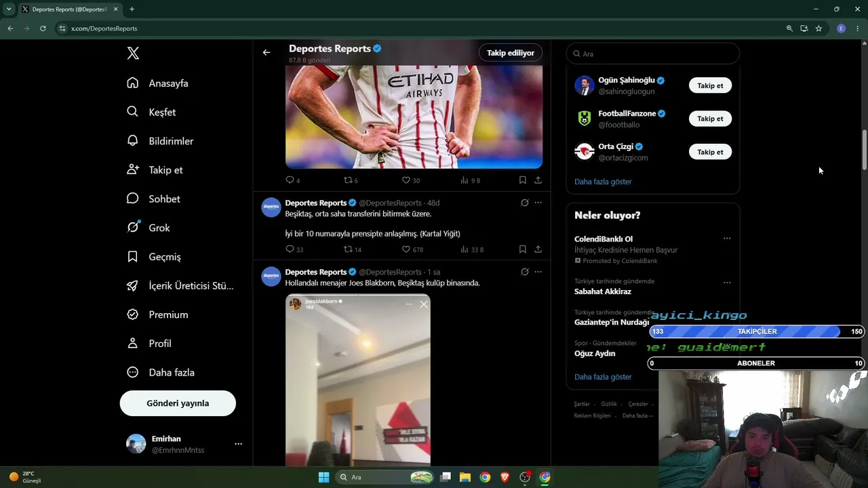Launch Grok from the sidebar
Image resolution: width=868 pixels, height=488 pixels.
[148, 228]
